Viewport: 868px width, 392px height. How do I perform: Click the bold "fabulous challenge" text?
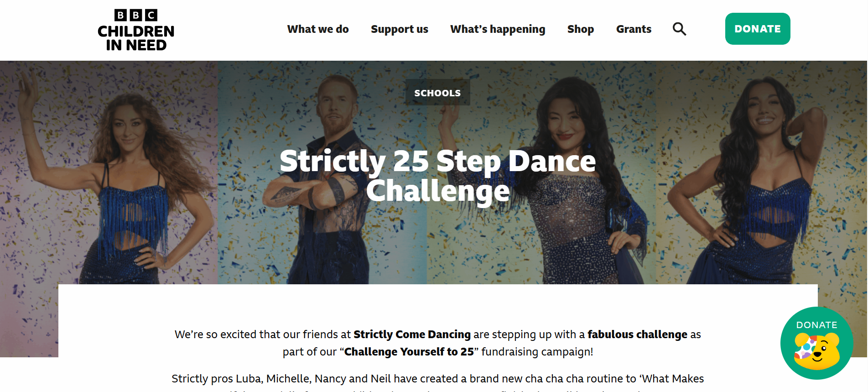pyautogui.click(x=637, y=335)
